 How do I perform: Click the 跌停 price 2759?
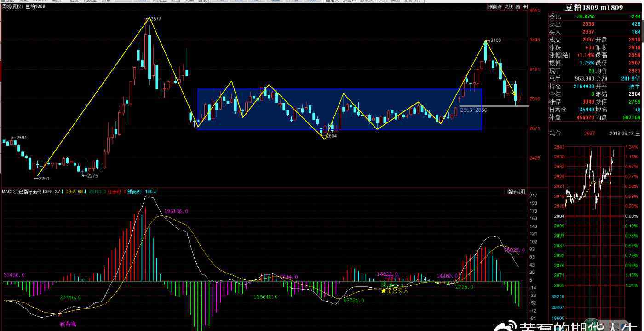tap(634, 102)
